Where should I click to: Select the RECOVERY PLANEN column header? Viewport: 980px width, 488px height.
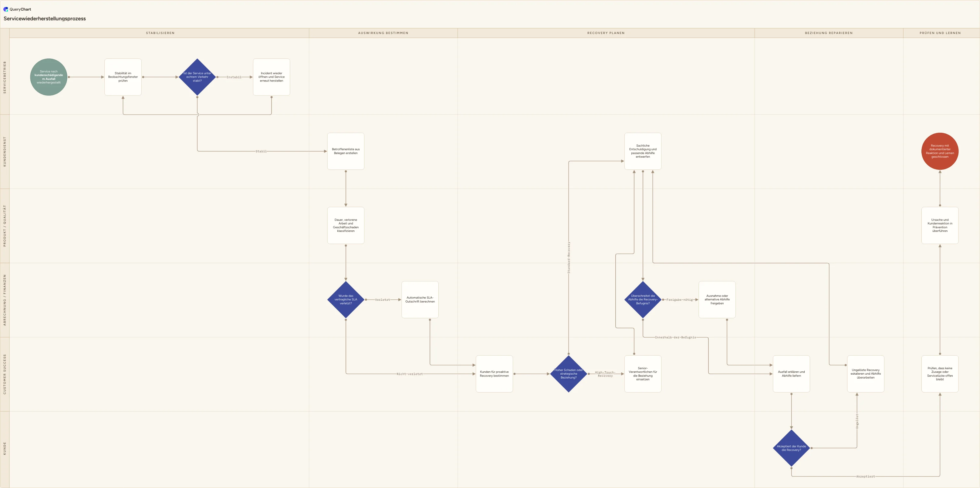(606, 33)
